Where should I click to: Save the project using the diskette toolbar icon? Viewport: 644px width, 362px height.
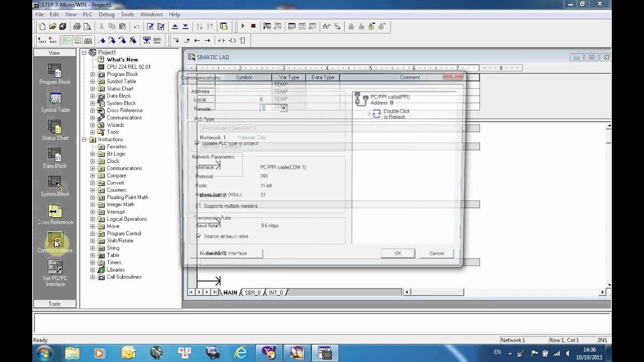click(x=62, y=26)
